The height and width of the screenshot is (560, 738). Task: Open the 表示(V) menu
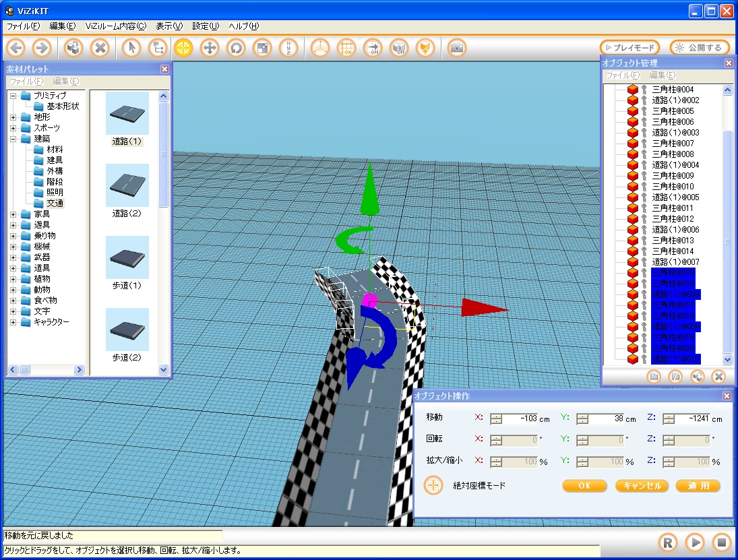tap(169, 26)
